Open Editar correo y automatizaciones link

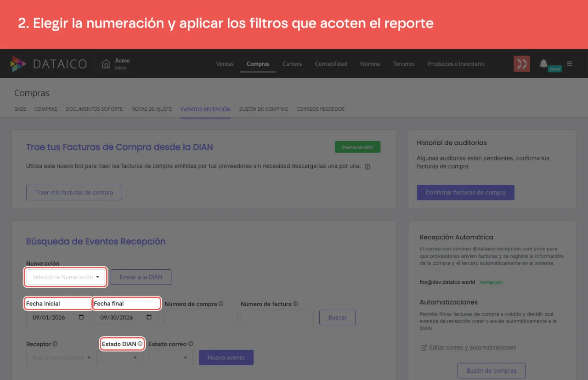tap(472, 347)
